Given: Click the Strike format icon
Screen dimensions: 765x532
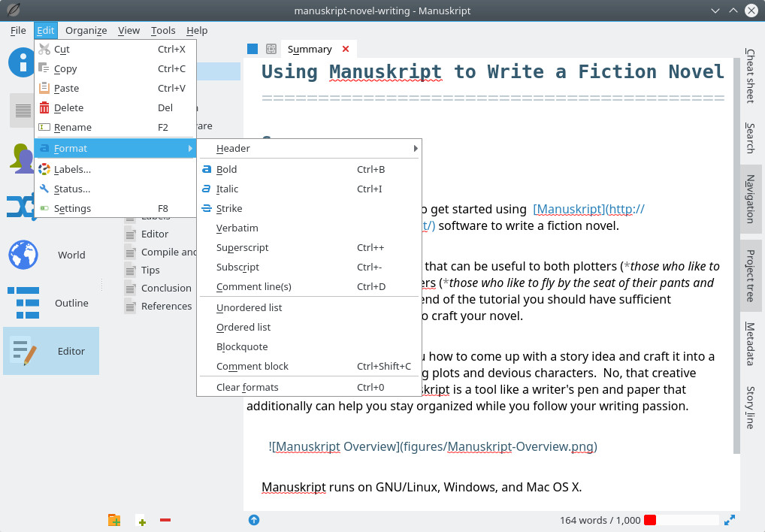Looking at the screenshot, I should pyautogui.click(x=207, y=208).
